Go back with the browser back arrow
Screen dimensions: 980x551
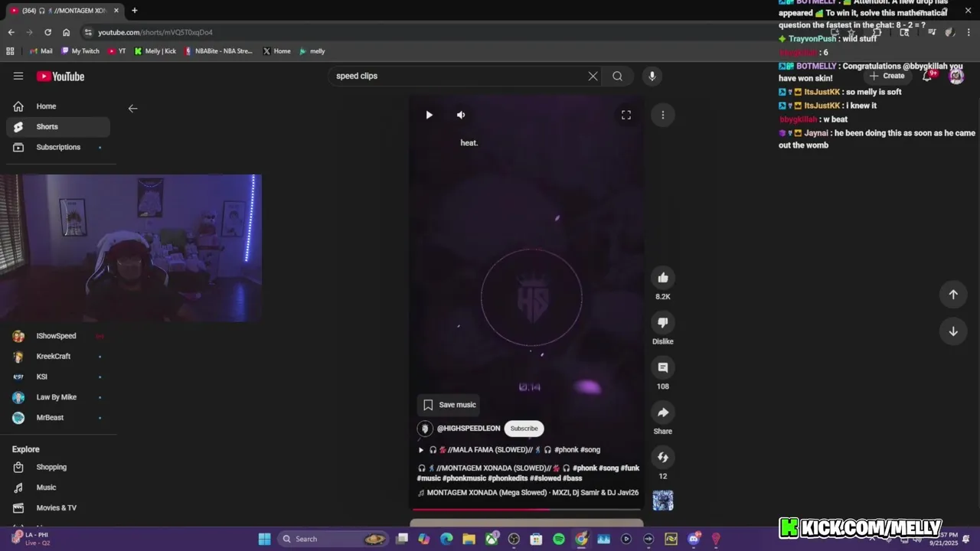11,32
